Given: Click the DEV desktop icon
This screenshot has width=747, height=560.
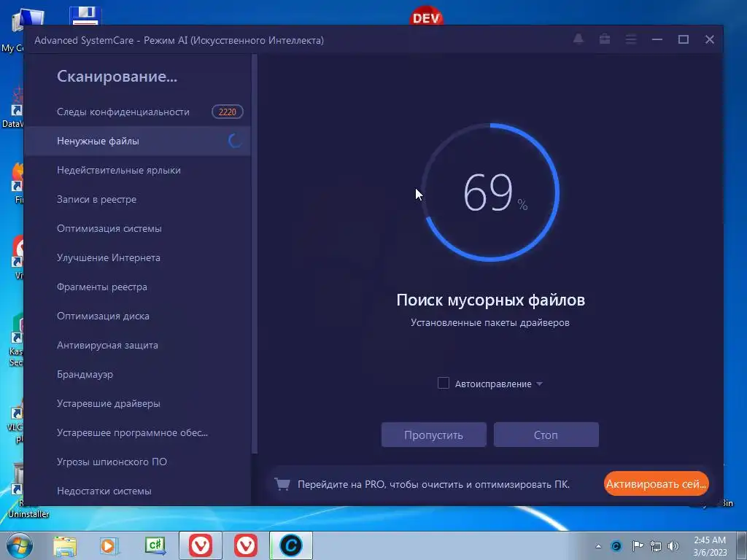Looking at the screenshot, I should pos(426,17).
